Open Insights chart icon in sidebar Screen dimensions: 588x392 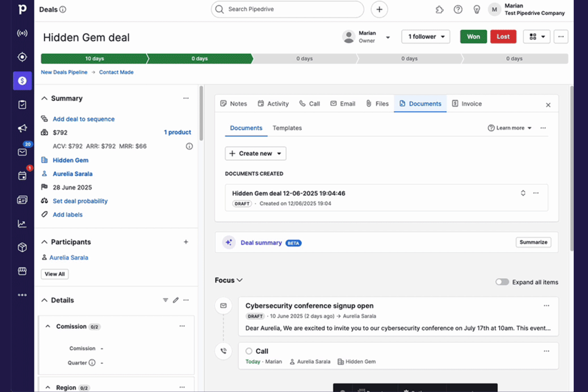22,224
